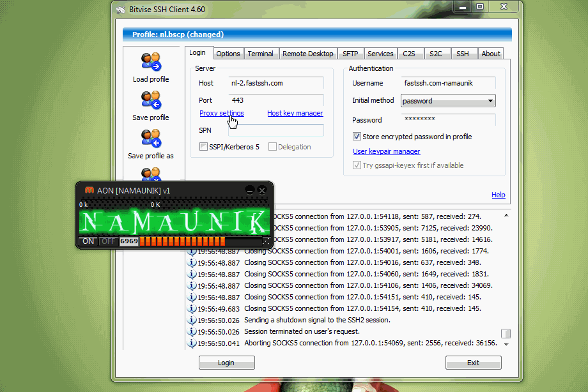Open User keypair manager link
This screenshot has height=392, width=588.
click(387, 151)
